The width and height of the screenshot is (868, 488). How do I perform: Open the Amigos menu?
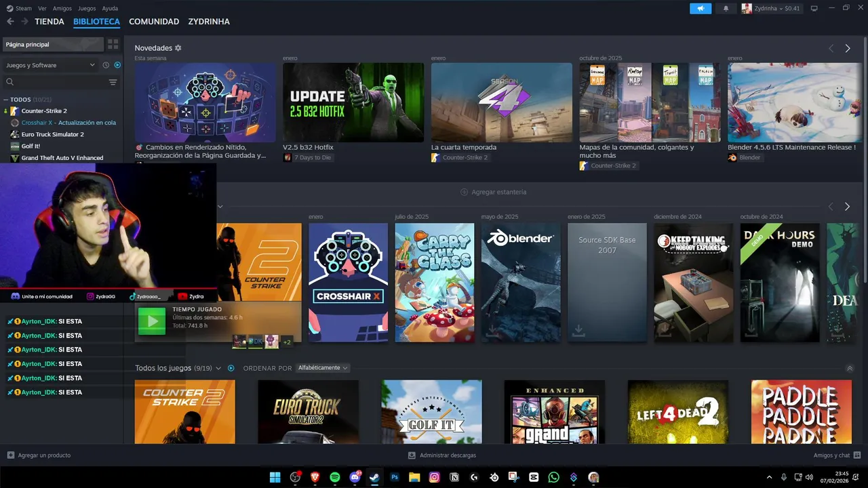62,8
